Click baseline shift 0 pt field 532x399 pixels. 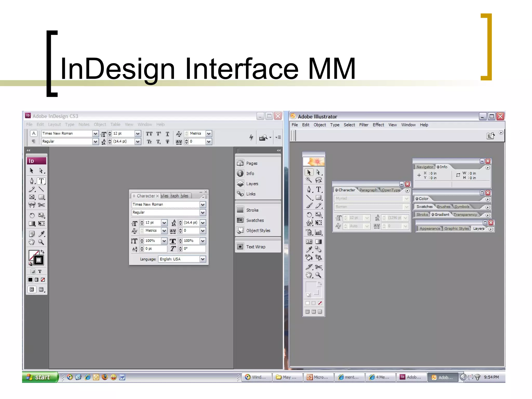pos(156,249)
